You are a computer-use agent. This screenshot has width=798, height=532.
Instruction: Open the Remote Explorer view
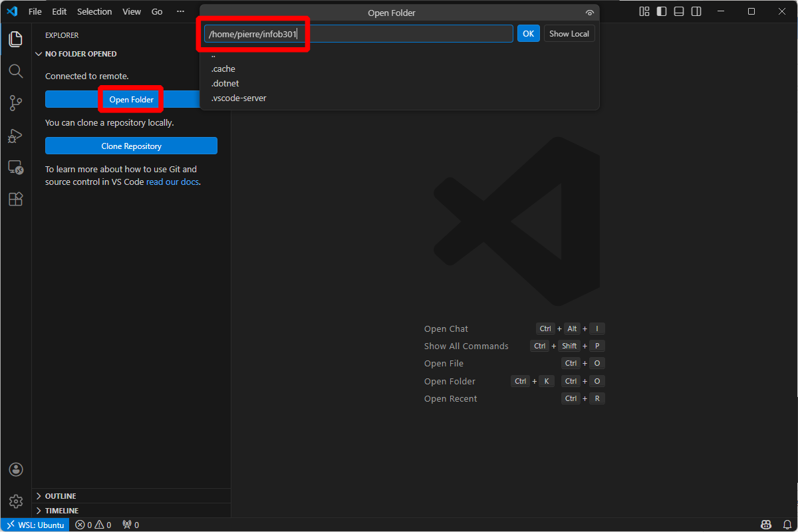(15, 167)
